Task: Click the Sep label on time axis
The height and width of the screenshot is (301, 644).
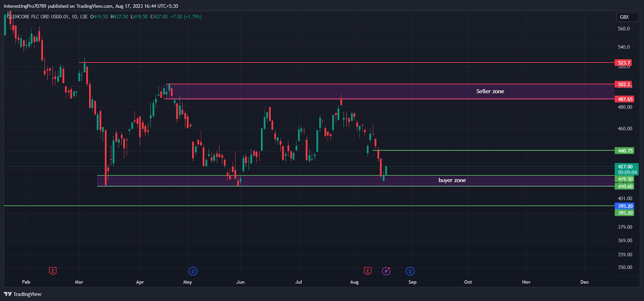Action: coord(413,282)
